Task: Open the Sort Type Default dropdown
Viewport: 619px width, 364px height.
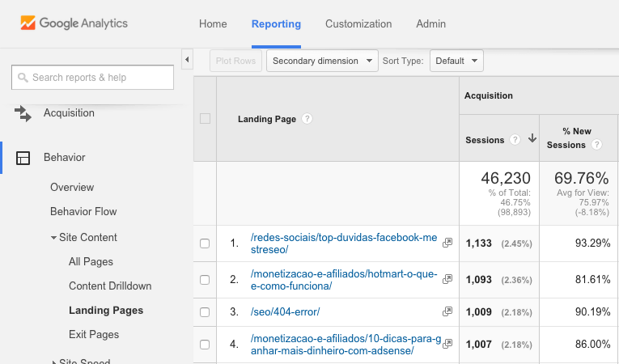Action: (x=456, y=61)
